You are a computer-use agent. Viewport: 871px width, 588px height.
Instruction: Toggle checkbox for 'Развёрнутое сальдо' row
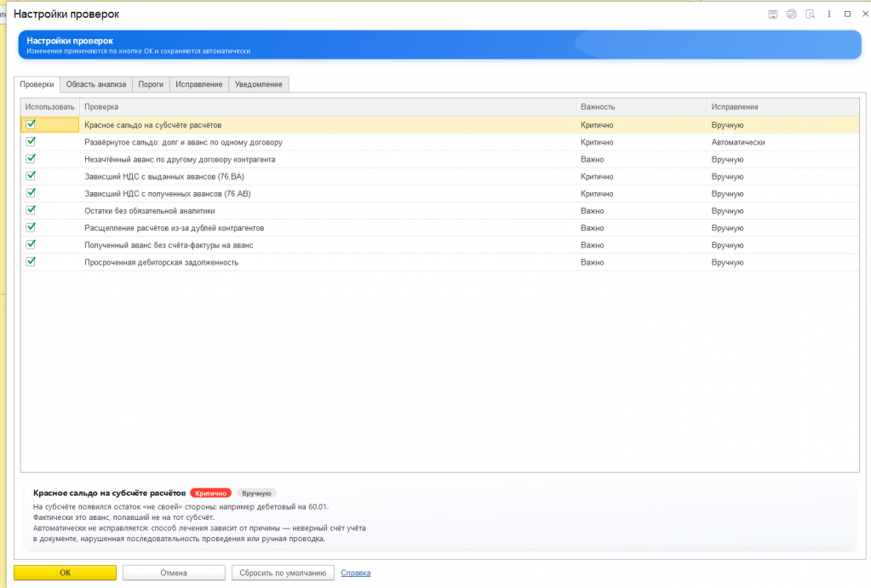pos(32,141)
